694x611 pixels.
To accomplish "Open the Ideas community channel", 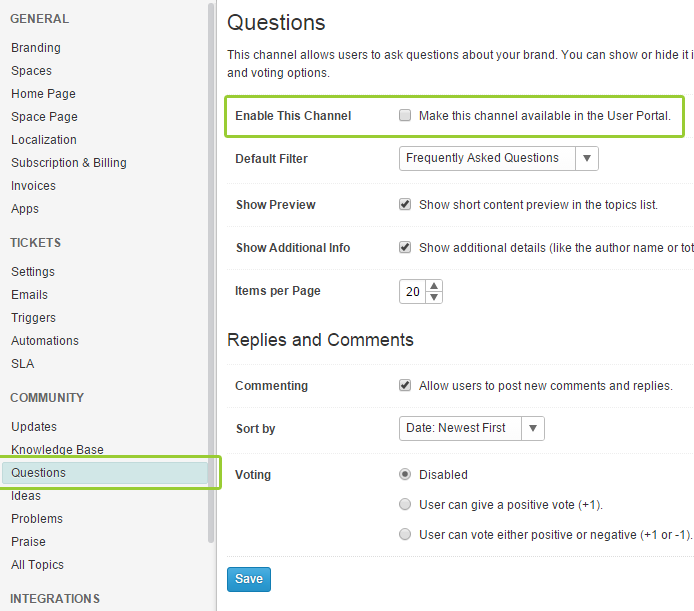I will tap(26, 496).
